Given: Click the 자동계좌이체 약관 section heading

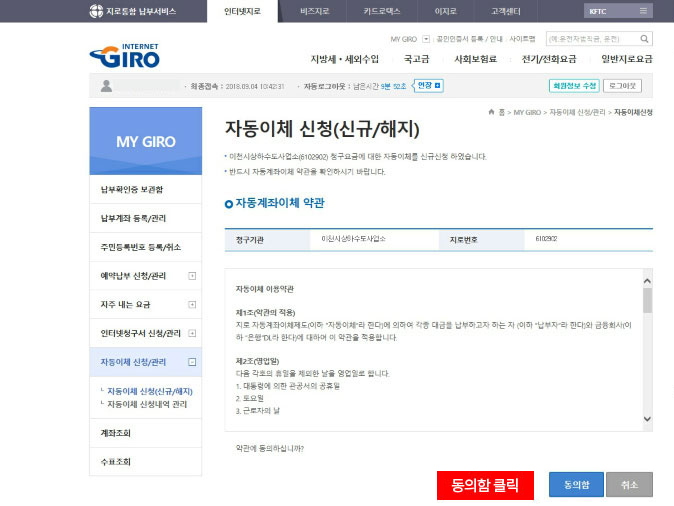Looking at the screenshot, I should (280, 203).
